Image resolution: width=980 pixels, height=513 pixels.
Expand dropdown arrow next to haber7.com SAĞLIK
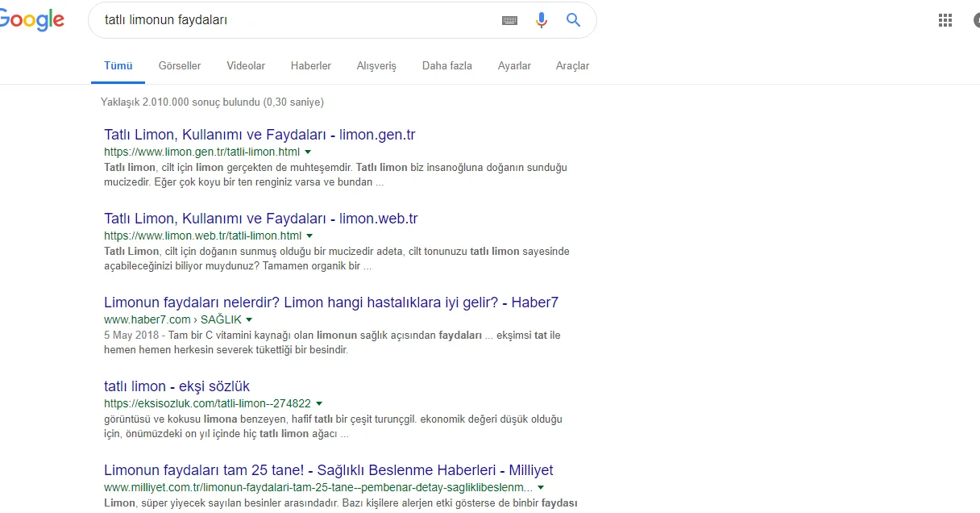(249, 319)
